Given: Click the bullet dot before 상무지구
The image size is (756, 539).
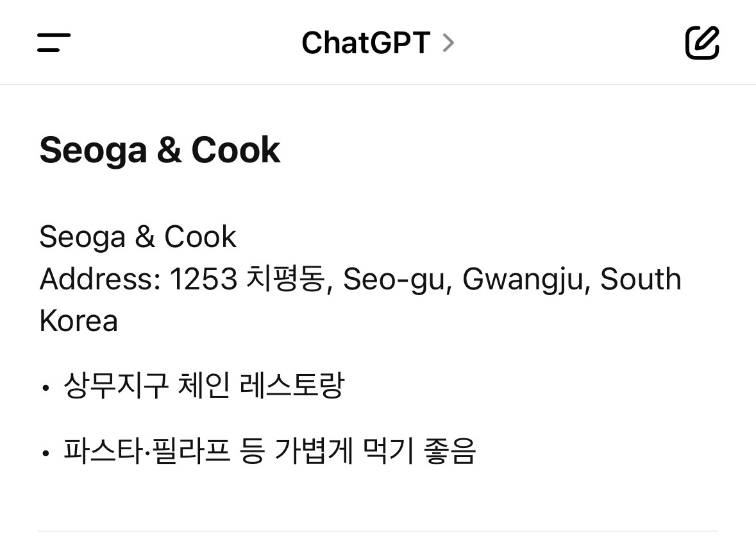Looking at the screenshot, I should click(x=45, y=388).
